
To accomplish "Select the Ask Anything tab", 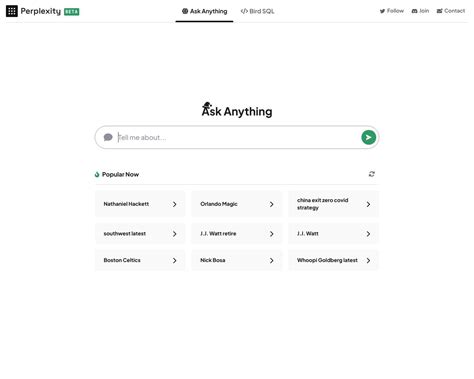I will tap(204, 11).
